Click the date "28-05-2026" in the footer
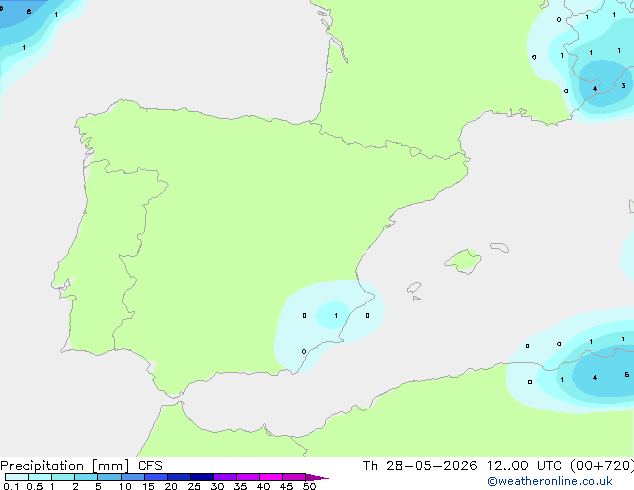 tap(431, 466)
